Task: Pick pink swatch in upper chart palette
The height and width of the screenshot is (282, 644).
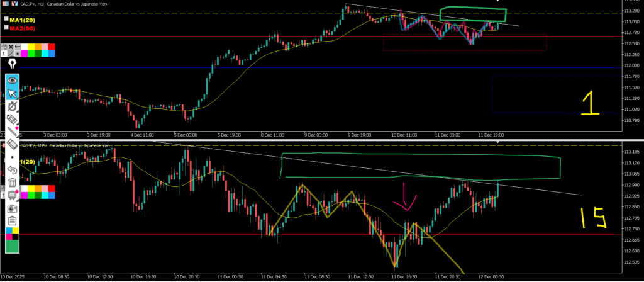Action: (45, 47)
